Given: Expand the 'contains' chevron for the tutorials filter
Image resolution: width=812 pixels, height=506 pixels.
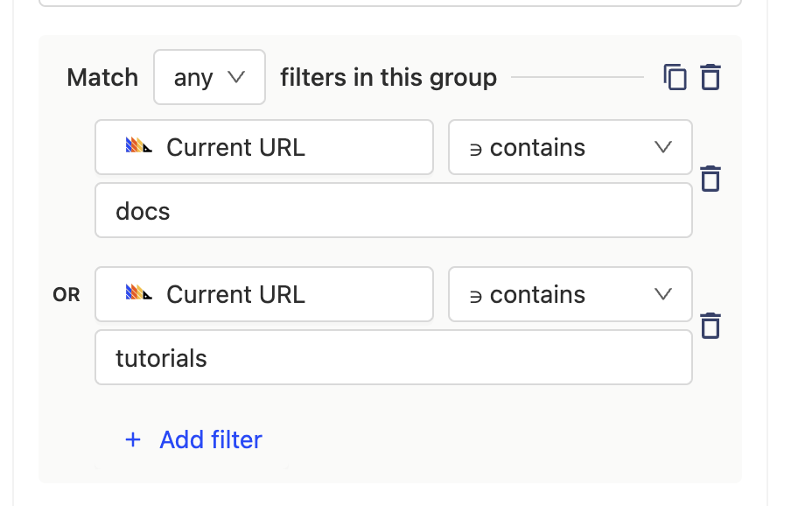Looking at the screenshot, I should tap(663, 294).
